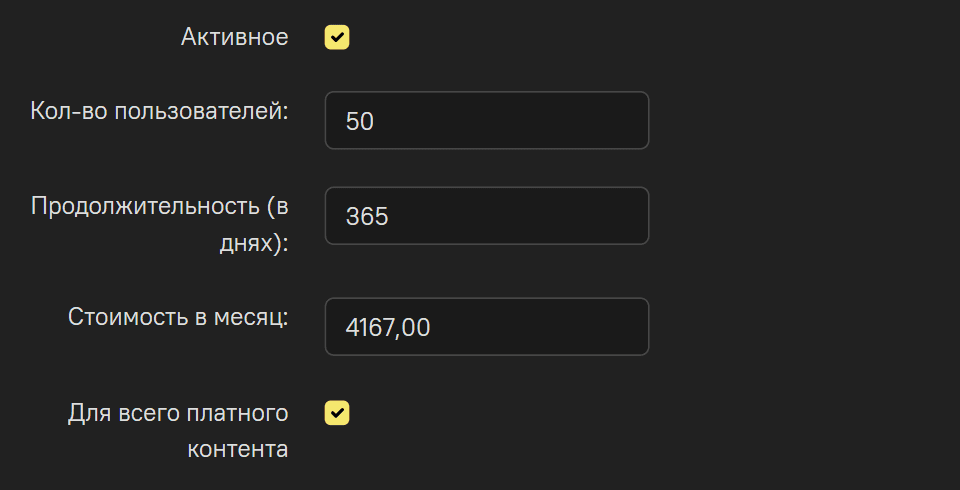Place cursor in field containing 50
960x490 pixels.
click(487, 121)
